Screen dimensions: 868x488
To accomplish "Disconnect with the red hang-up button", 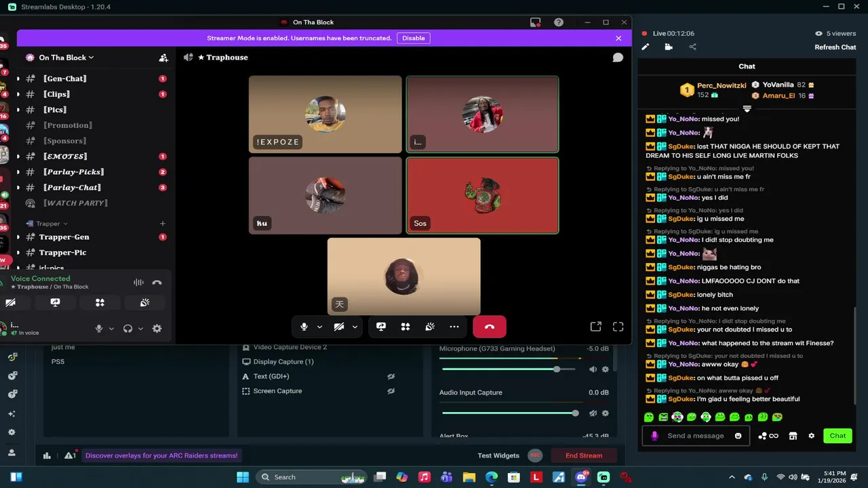I will tap(490, 327).
